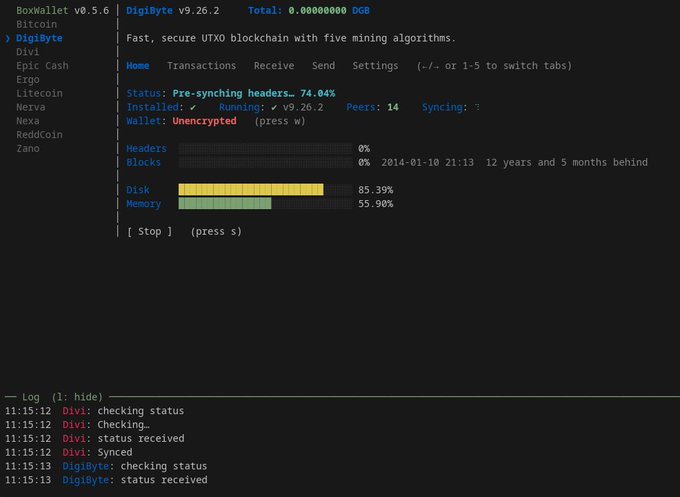Screen dimensions: 680x497
Task: Click the Peers count 14
Action: click(393, 107)
